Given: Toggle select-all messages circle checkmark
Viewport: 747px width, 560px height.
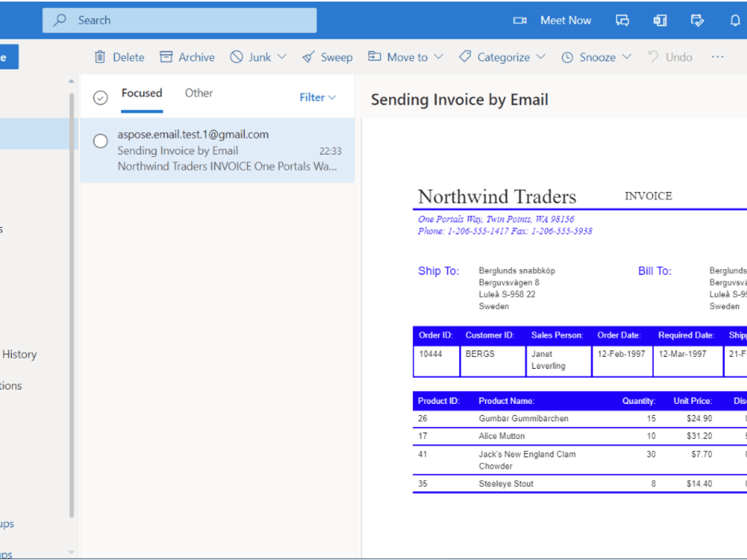Looking at the screenshot, I should [x=100, y=98].
